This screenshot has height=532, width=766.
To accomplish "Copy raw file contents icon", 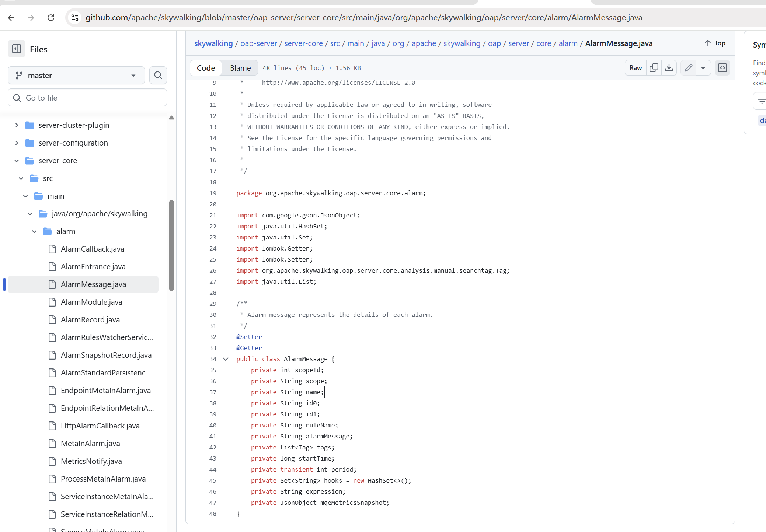I will pos(654,68).
